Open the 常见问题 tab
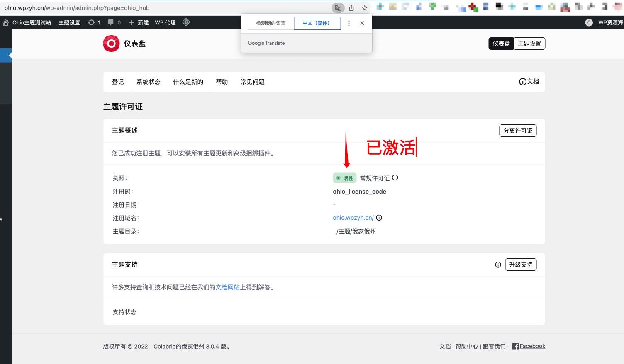624x364 pixels. tap(253, 82)
